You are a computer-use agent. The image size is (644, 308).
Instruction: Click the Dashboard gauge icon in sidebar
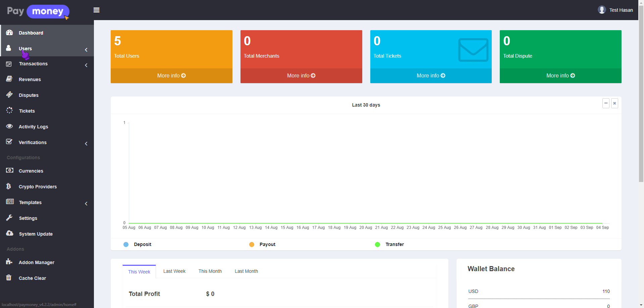9,33
